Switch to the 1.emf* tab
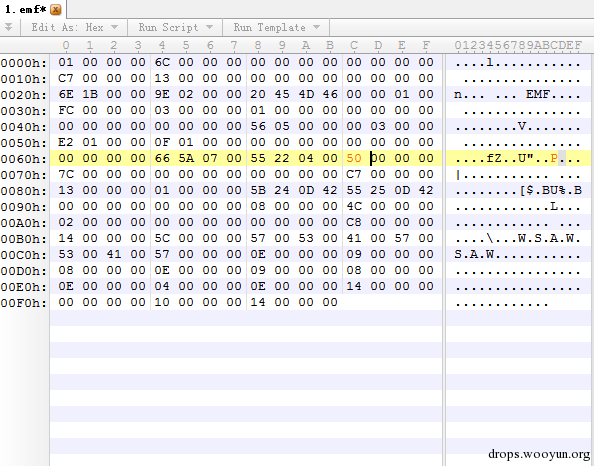This screenshot has width=594, height=466. pos(25,9)
